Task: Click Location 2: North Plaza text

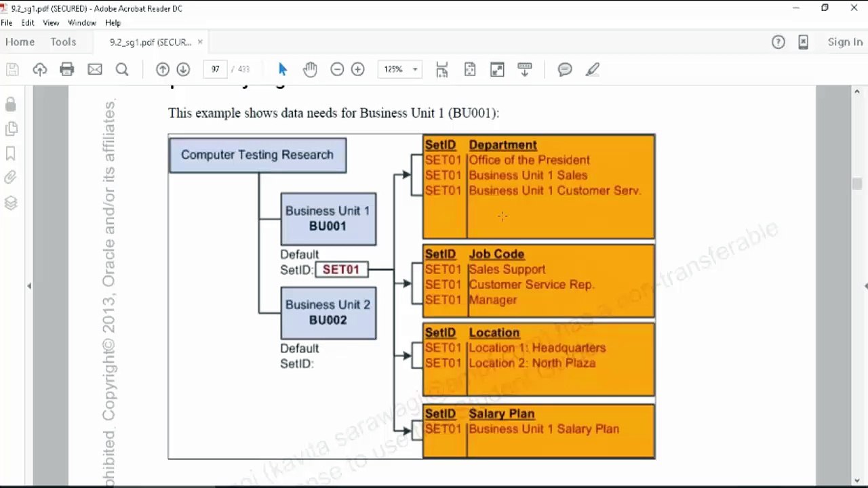Action: coord(532,363)
